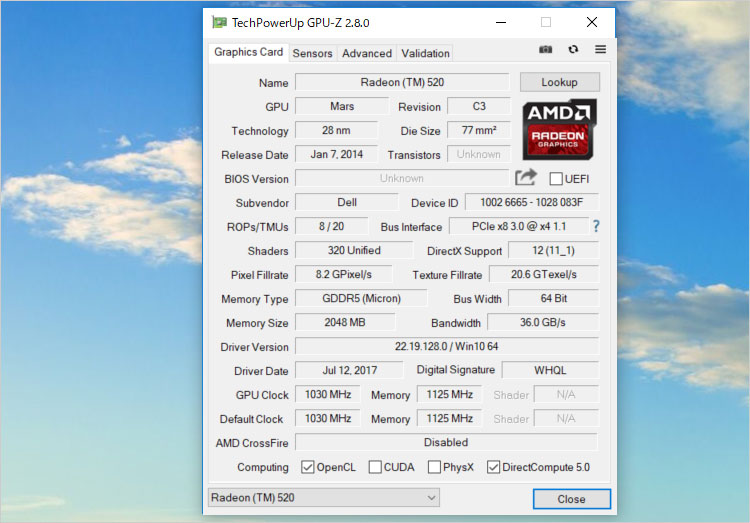Image resolution: width=750 pixels, height=523 pixels.
Task: Click the ROPs/TMUs field 8 / 20
Action: (331, 226)
